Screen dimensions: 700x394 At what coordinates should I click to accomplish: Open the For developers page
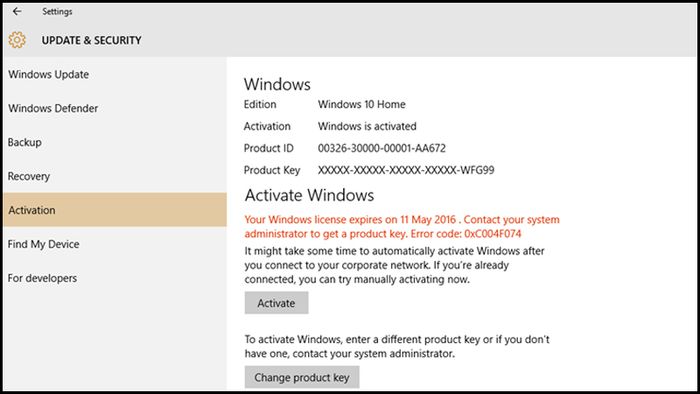[115, 278]
